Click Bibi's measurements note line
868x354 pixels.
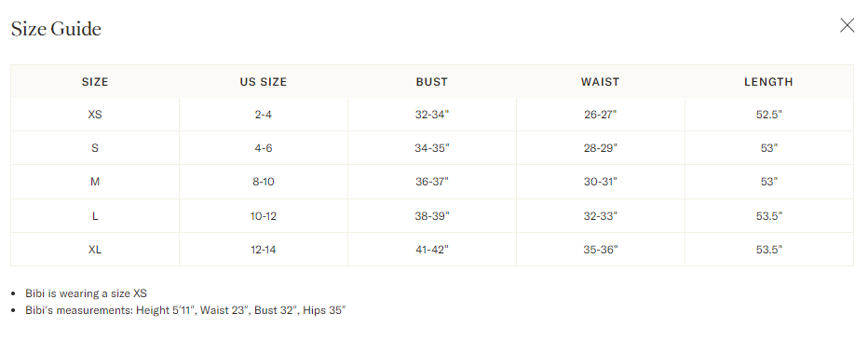tap(185, 310)
